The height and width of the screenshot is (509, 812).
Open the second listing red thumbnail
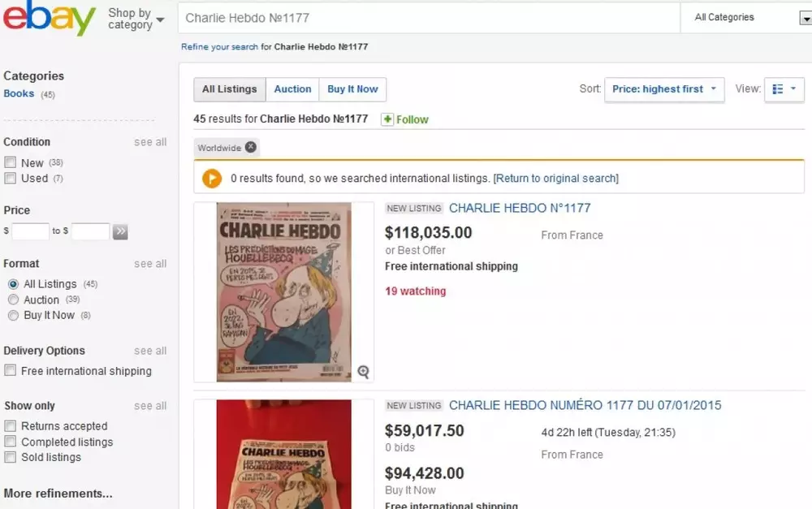point(283,453)
